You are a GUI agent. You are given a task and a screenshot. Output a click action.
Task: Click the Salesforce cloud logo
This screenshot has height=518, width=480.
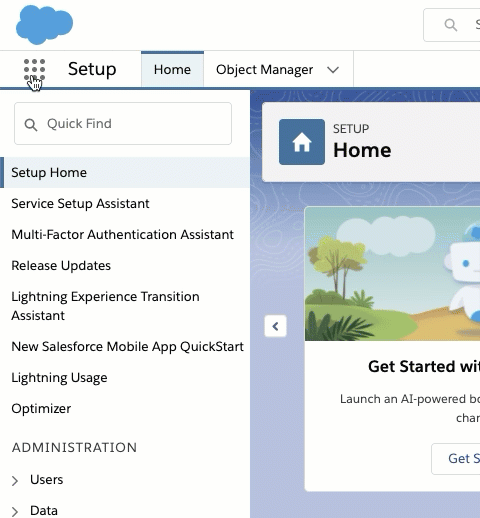coord(44,25)
